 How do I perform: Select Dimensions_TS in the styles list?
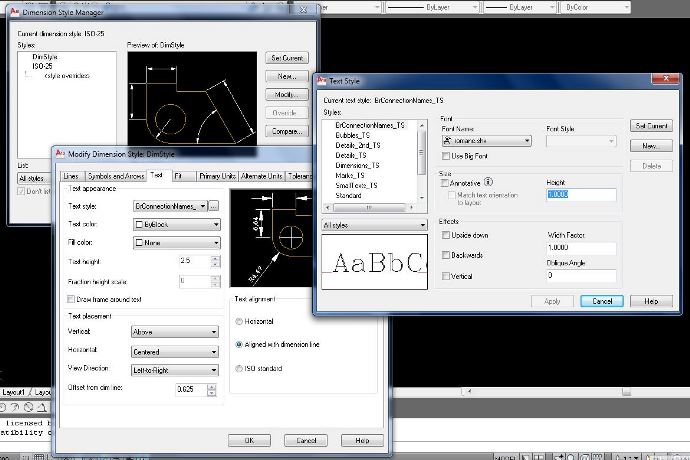pos(357,165)
